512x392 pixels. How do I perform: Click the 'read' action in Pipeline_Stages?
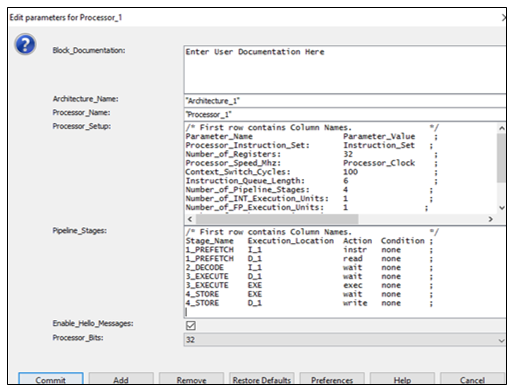click(353, 259)
